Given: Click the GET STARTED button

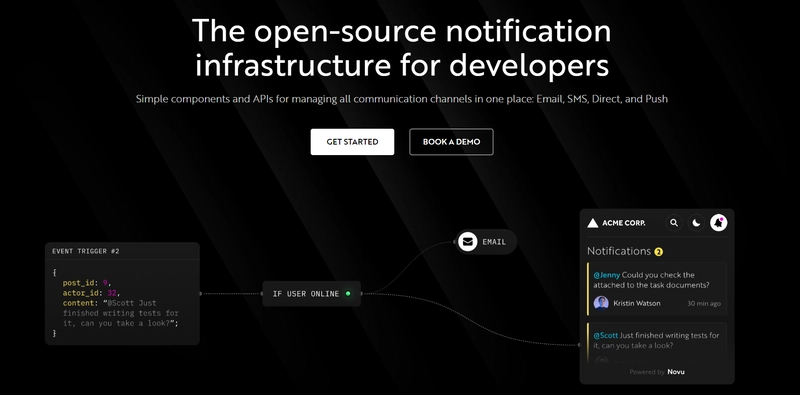Looking at the screenshot, I should pos(352,142).
